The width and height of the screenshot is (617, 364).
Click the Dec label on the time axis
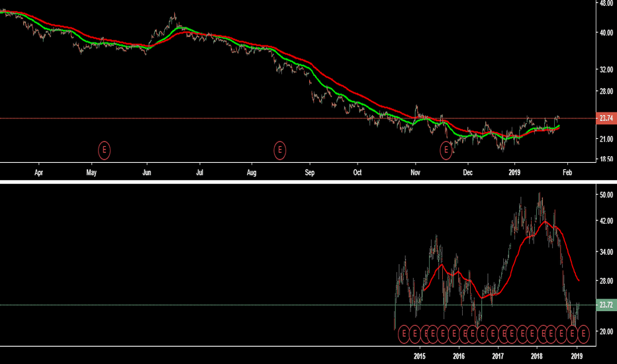[467, 172]
